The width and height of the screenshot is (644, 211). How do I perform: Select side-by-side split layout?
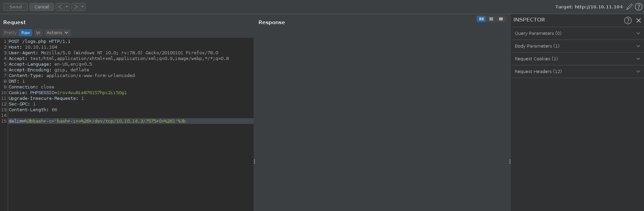coord(481,19)
